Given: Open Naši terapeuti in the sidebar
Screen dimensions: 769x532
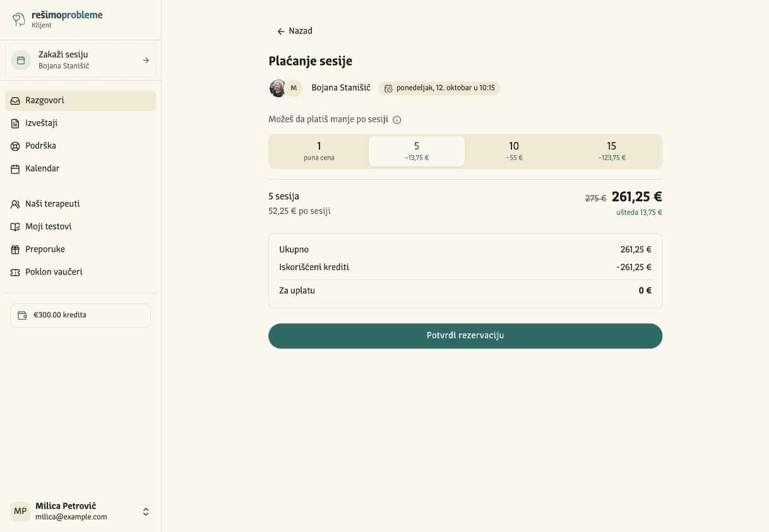Looking at the screenshot, I should coord(81,204).
